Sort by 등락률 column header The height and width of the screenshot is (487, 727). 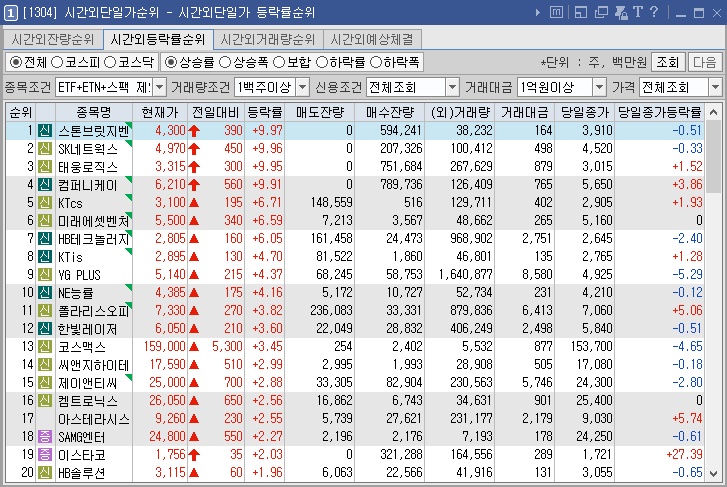point(264,112)
